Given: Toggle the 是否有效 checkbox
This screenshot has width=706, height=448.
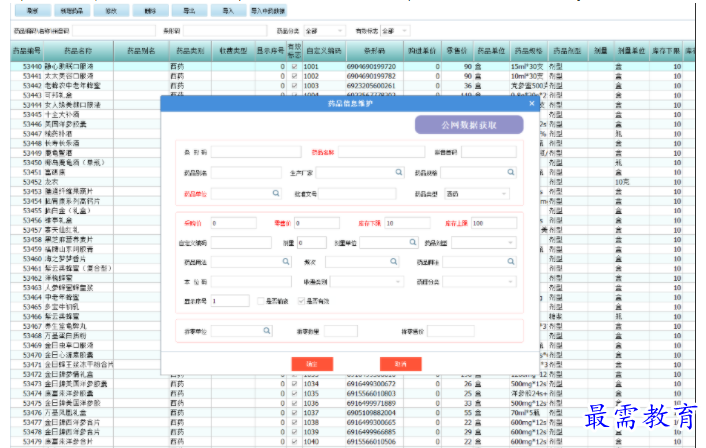Looking at the screenshot, I should (299, 300).
